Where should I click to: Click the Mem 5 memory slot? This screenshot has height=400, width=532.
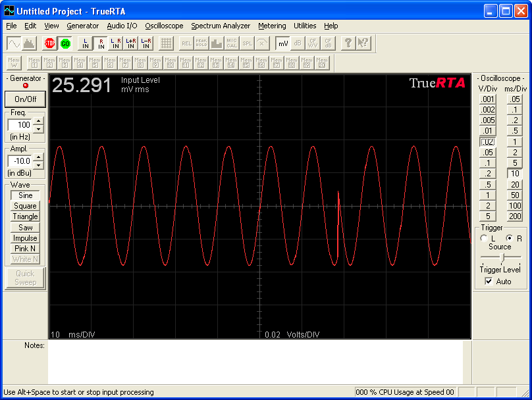click(x=95, y=63)
